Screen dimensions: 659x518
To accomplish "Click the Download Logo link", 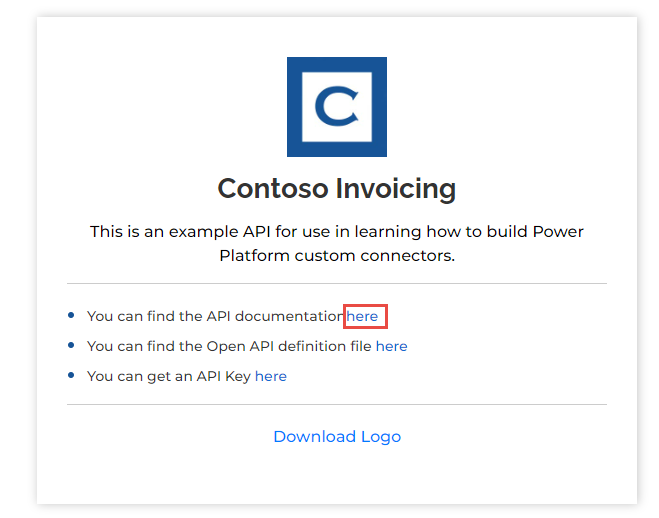I will [337, 436].
